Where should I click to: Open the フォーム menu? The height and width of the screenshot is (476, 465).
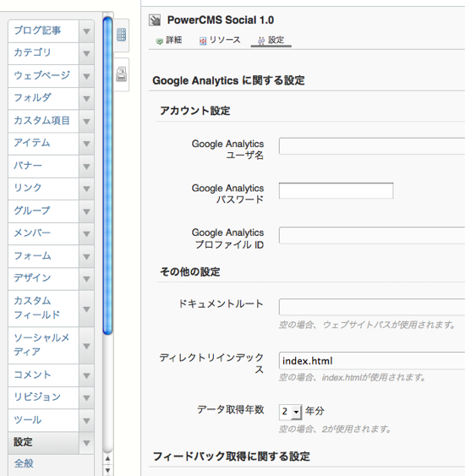coord(44,256)
